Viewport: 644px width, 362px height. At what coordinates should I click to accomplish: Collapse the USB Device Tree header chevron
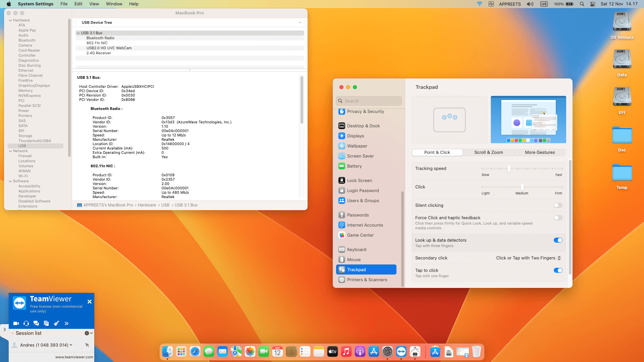coord(300,23)
